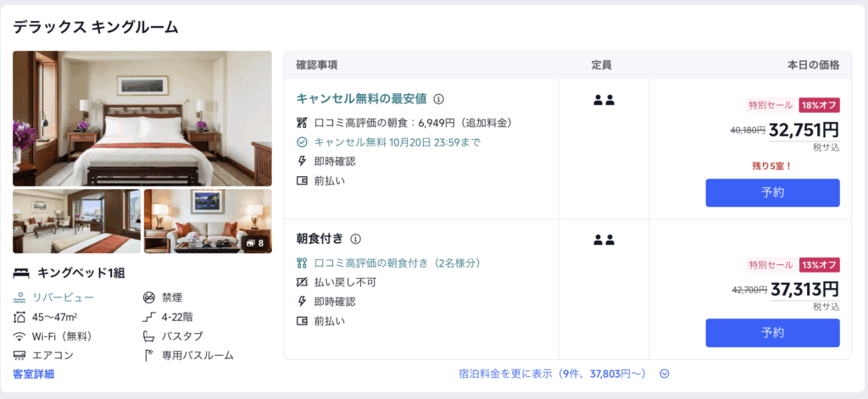Viewport: 868px width, 399px height.
Task: Click the air conditioner エアコン icon
Action: coord(19,356)
